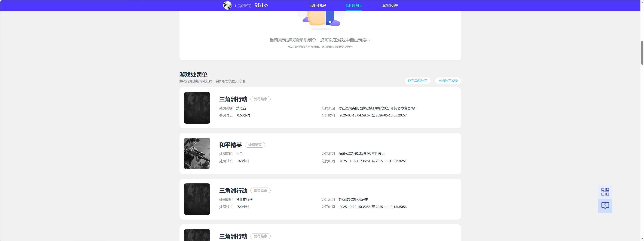Click the penalty time starting 2025-11-02 01:36:51

373,161
